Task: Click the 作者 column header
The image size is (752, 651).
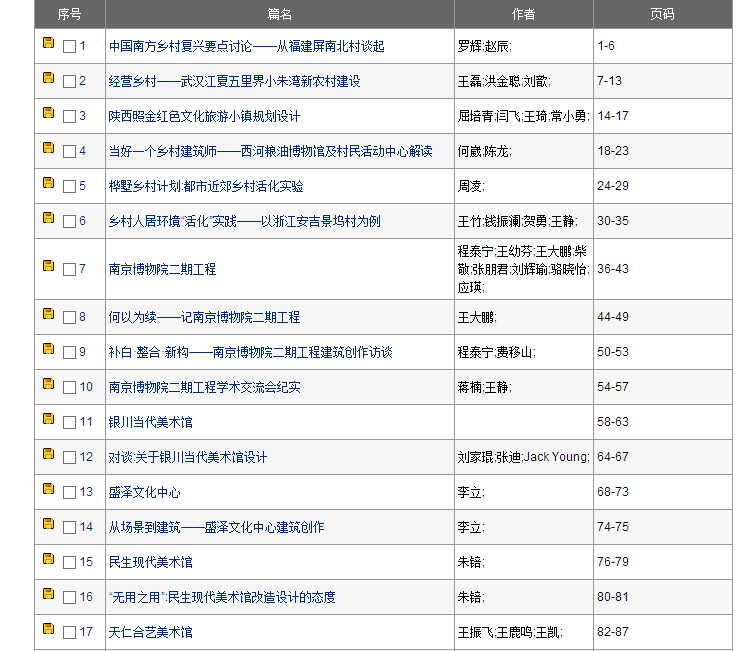Action: (524, 14)
